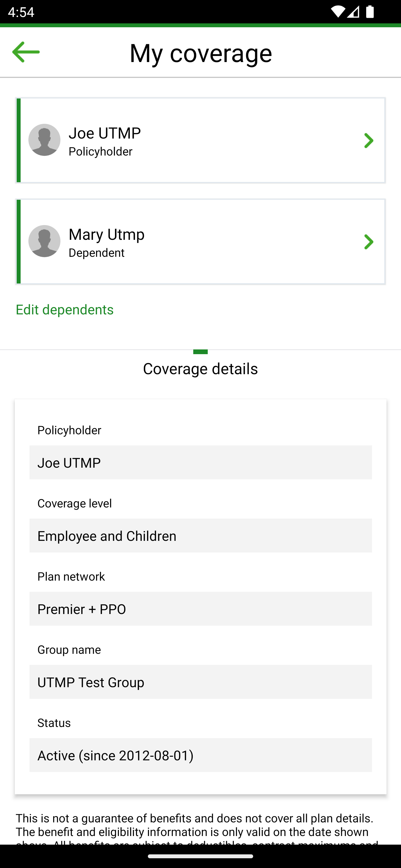Click Mary Utmp's profile avatar
The image size is (401, 868).
(x=44, y=241)
